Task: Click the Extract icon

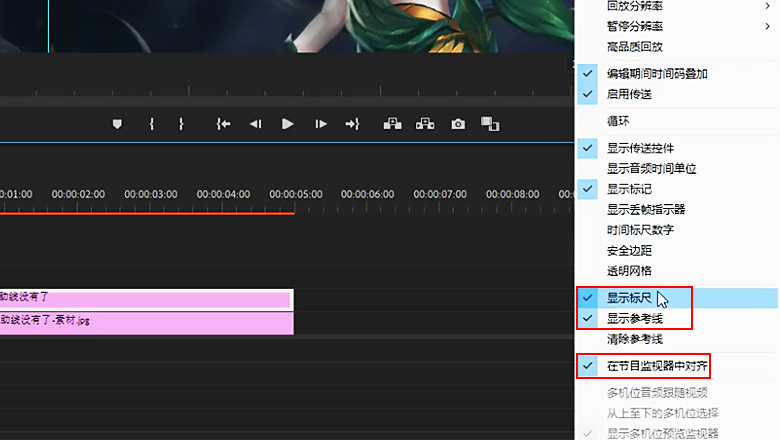Action: 425,124
